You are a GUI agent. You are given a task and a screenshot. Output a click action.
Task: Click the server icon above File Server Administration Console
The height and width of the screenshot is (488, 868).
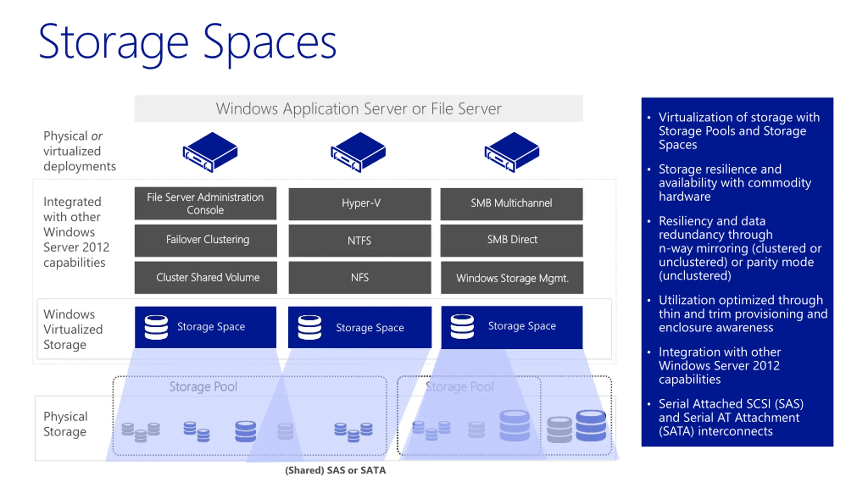pos(210,152)
